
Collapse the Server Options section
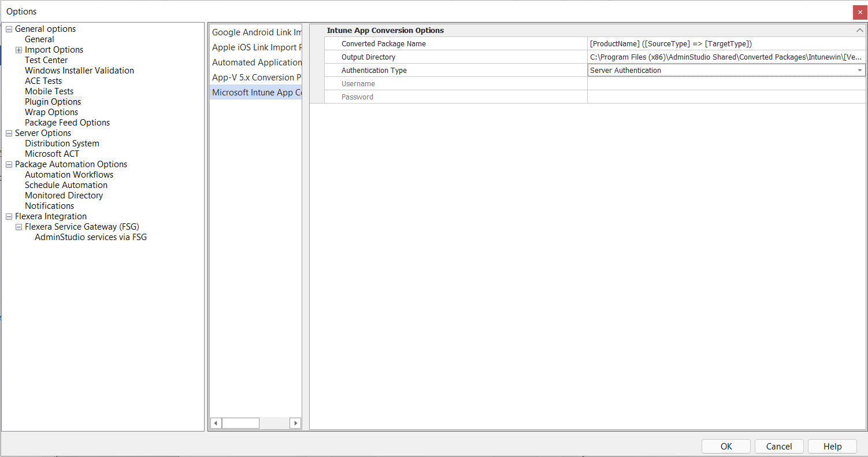pos(8,133)
